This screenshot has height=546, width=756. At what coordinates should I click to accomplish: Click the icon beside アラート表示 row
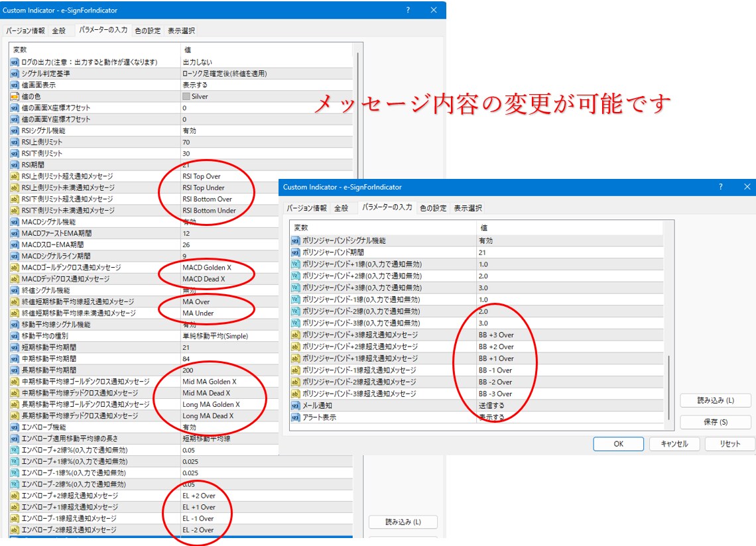(x=295, y=417)
